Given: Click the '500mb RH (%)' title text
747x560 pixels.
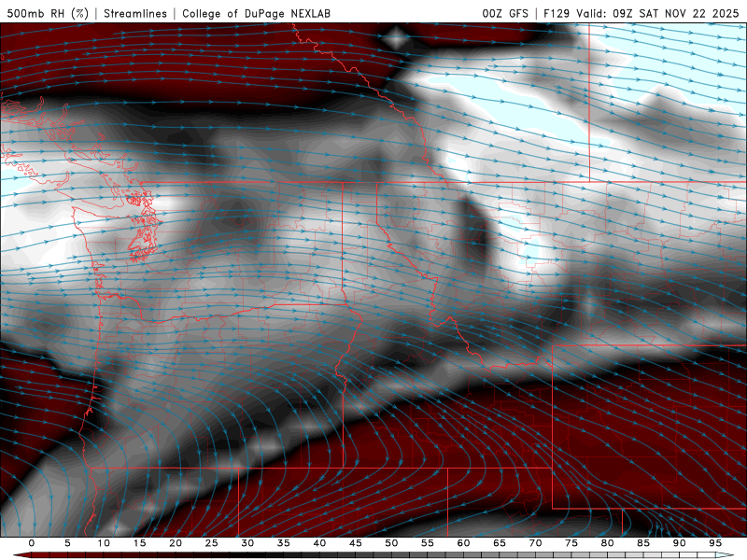Looking at the screenshot, I should [x=48, y=13].
